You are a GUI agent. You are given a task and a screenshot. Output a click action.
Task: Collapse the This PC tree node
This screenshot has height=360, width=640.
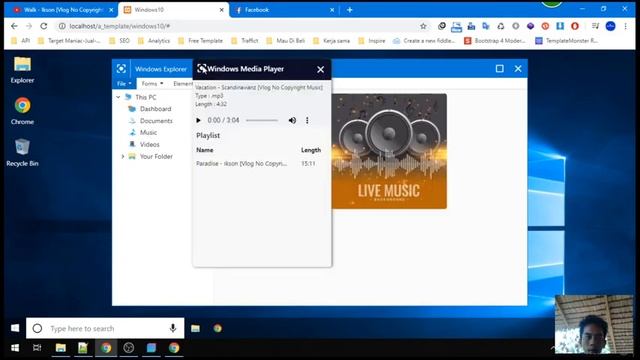pyautogui.click(x=118, y=97)
